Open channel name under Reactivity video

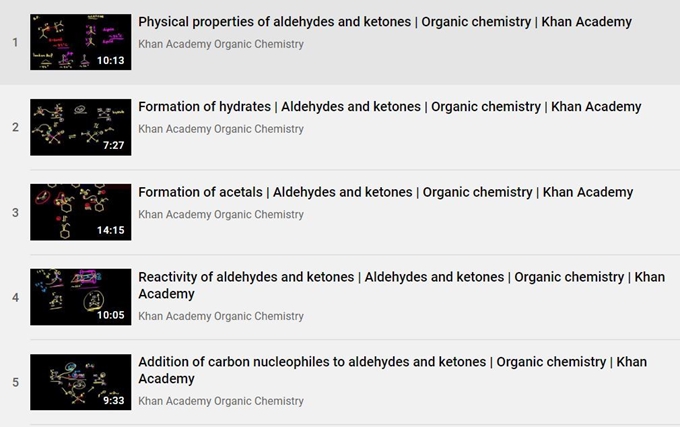point(221,316)
